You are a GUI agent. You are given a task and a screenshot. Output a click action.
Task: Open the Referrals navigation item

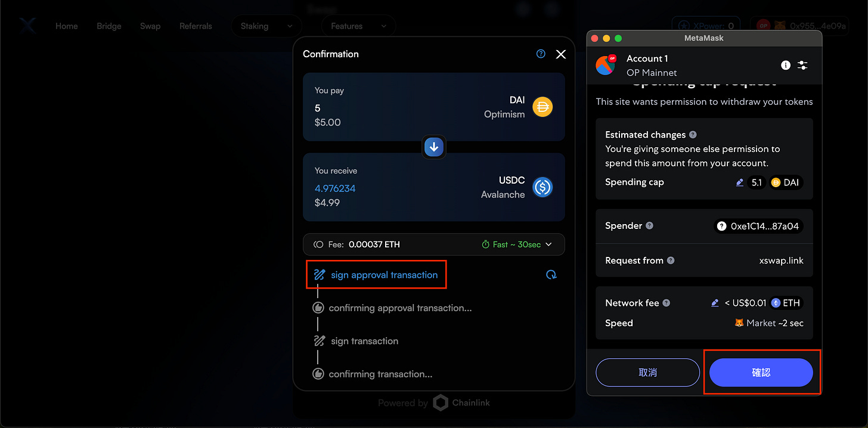[196, 26]
